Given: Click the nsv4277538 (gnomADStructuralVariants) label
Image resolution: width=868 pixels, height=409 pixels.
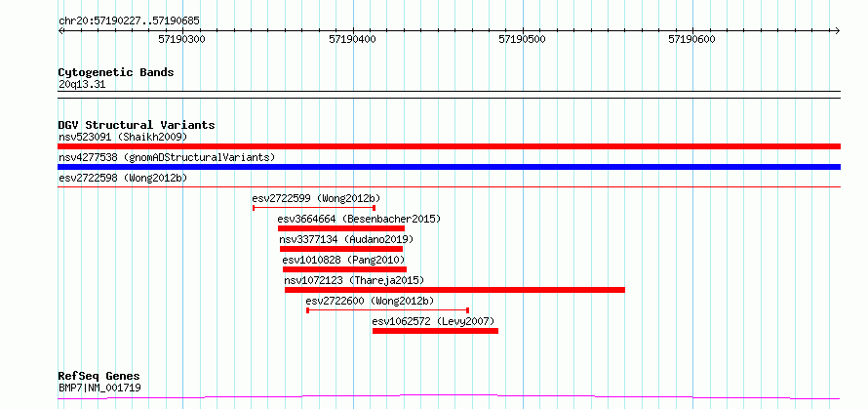Looking at the screenshot, I should point(167,157).
